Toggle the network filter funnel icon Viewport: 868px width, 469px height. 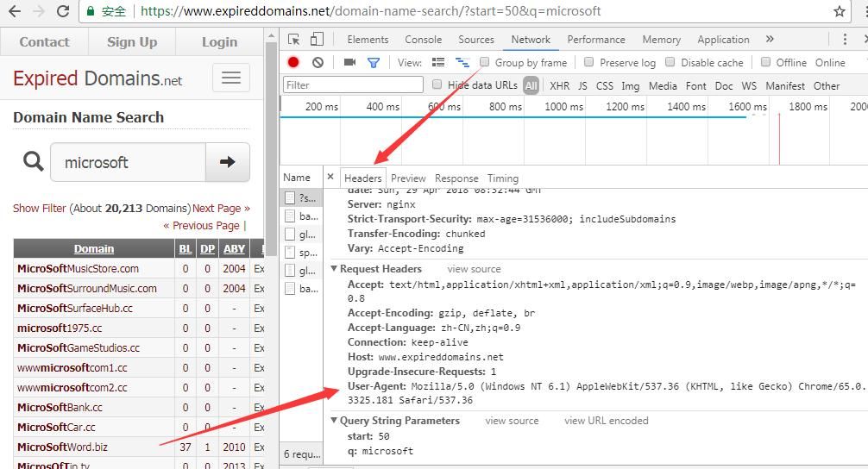[374, 62]
